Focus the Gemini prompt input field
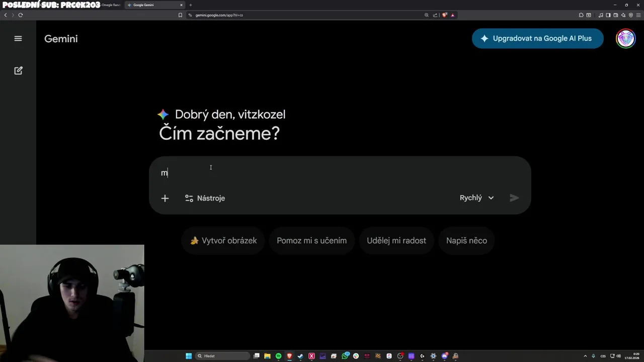The width and height of the screenshot is (644, 362). (340, 172)
